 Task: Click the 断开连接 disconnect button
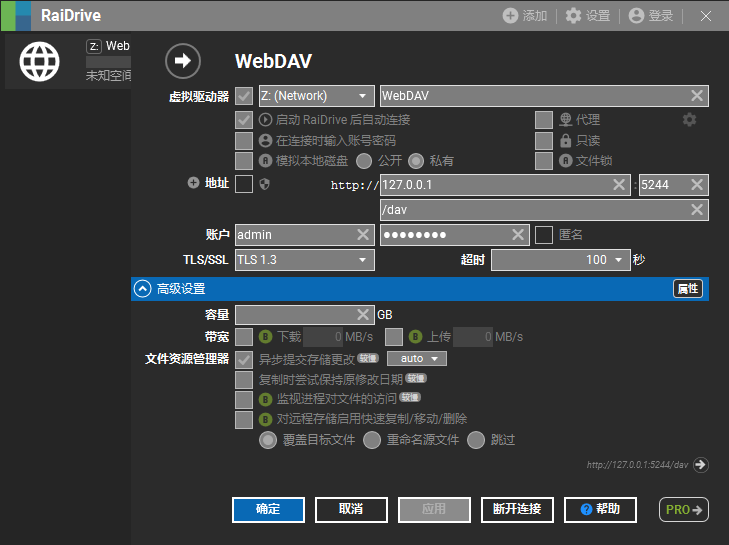(517, 510)
